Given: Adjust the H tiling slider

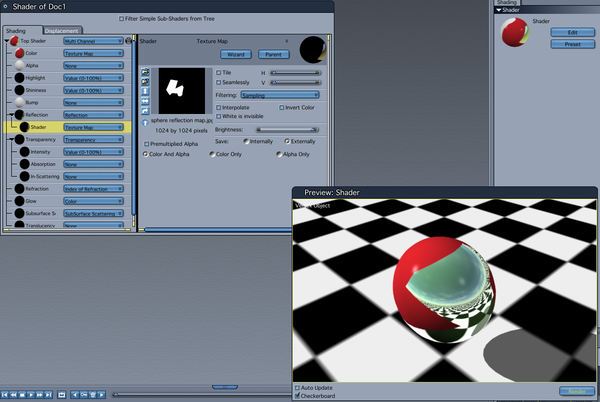Looking at the screenshot, I should point(295,73).
